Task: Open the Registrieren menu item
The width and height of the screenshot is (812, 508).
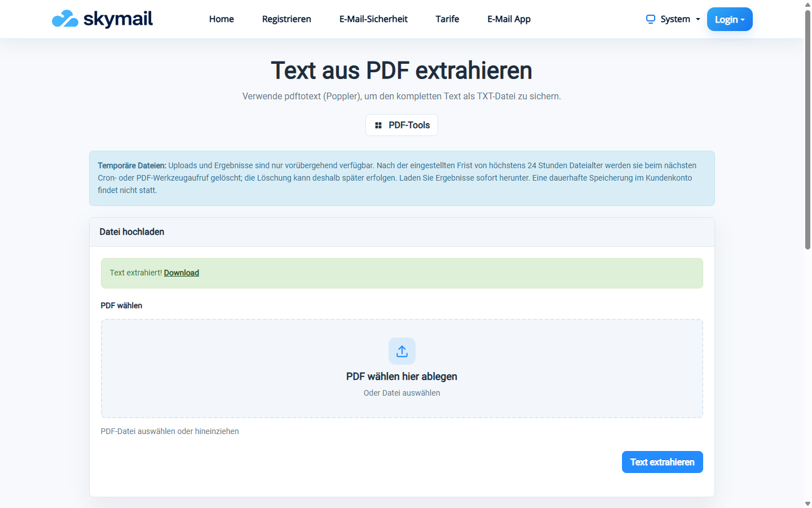Action: click(286, 19)
